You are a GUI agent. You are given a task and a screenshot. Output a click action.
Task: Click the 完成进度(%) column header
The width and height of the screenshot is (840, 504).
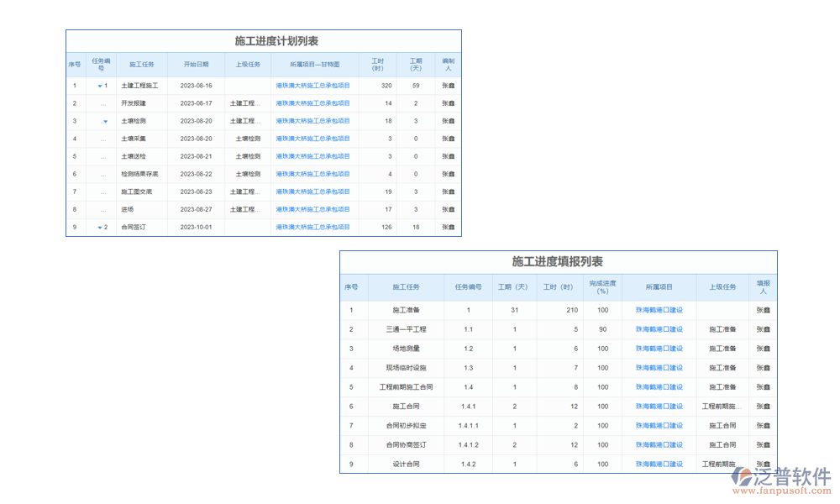602,287
